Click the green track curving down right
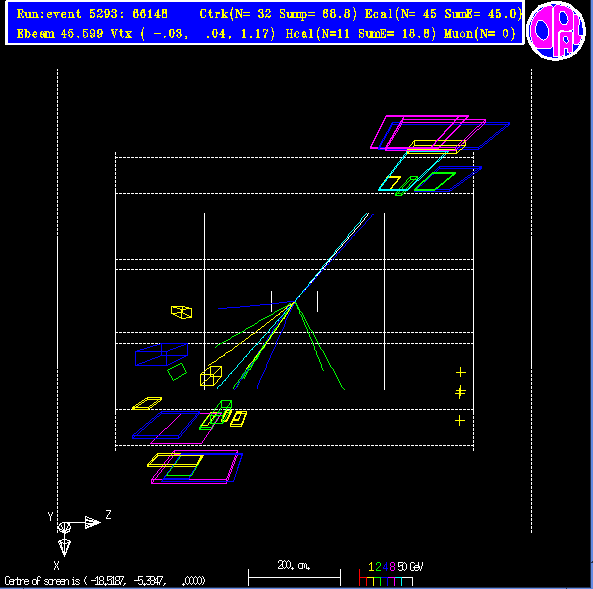Image resolution: width=593 pixels, height=589 pixels. tap(320, 345)
